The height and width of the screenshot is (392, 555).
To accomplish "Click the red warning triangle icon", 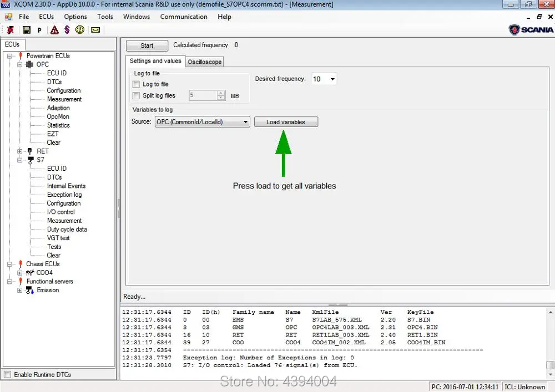I will coord(54,30).
